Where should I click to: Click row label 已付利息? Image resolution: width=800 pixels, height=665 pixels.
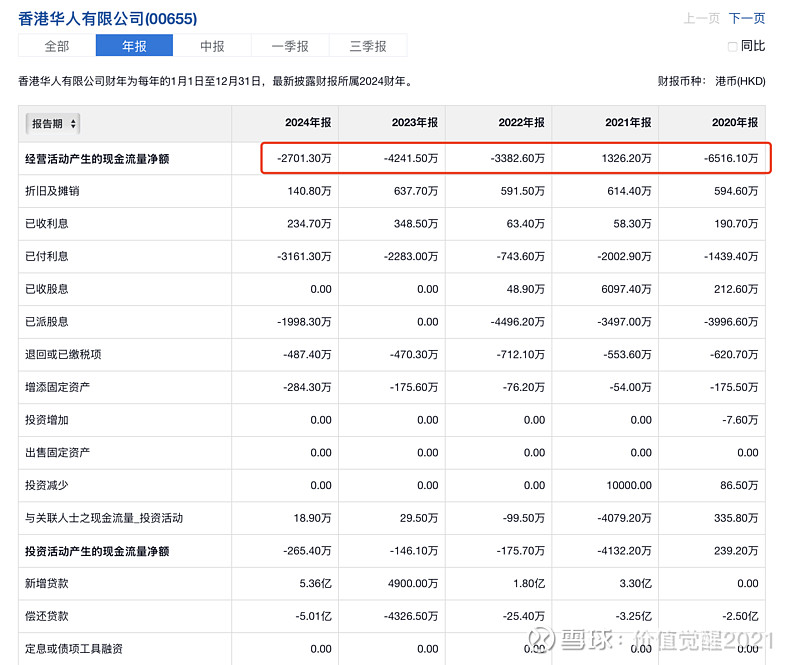tap(46, 256)
